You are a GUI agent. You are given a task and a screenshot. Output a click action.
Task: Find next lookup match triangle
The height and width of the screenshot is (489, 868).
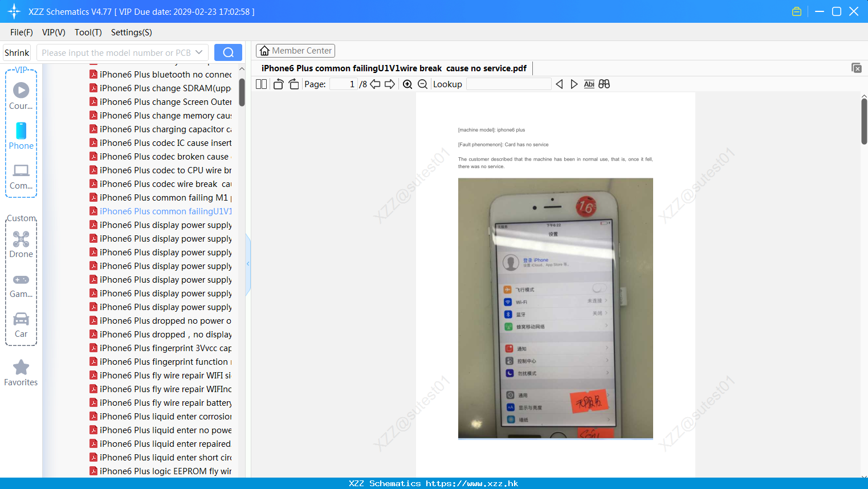[x=574, y=84]
